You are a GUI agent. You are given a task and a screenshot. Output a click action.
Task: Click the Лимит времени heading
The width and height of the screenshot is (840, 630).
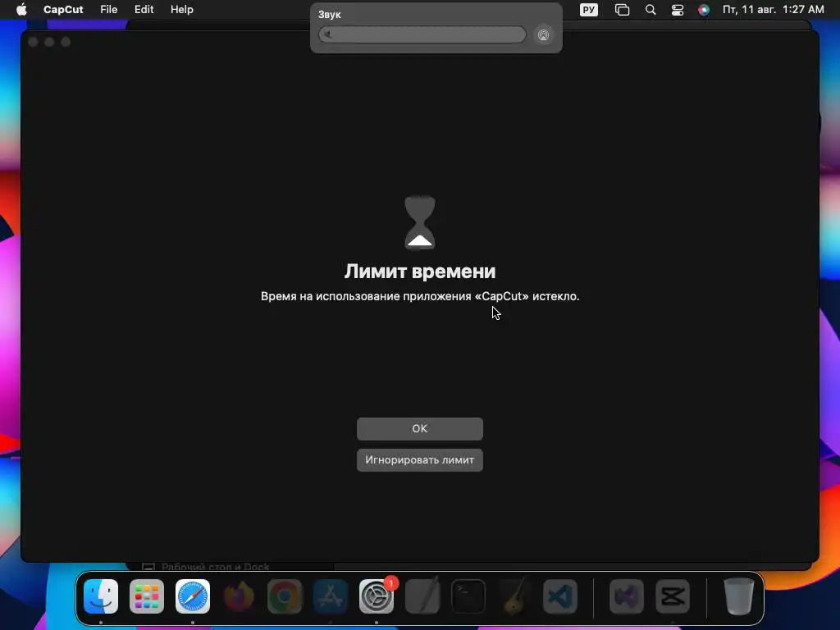(420, 271)
